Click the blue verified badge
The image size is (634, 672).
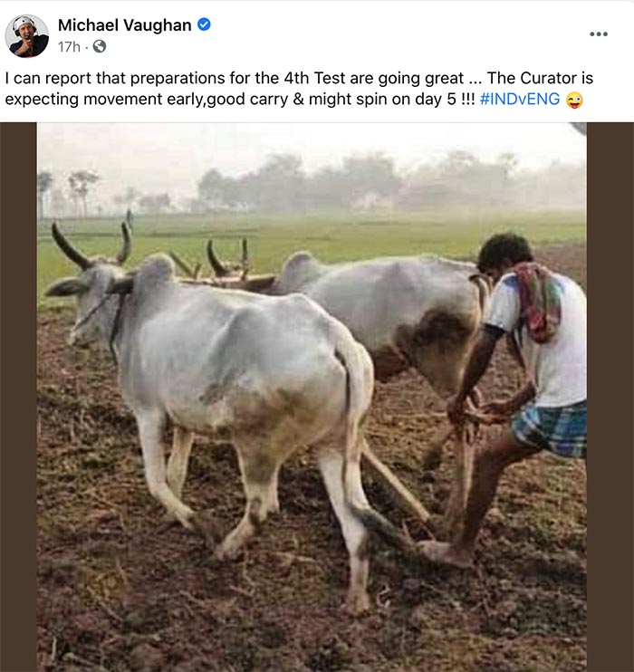click(204, 24)
